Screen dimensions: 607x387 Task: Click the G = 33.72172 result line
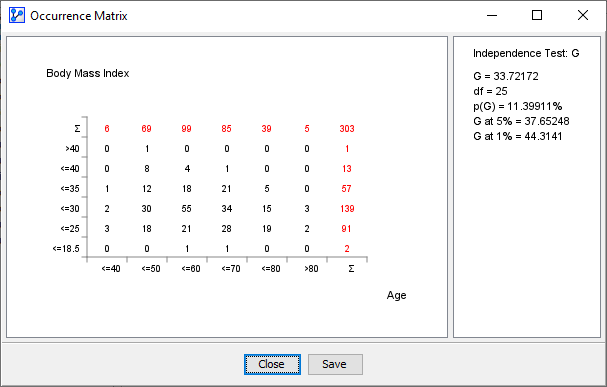506,76
